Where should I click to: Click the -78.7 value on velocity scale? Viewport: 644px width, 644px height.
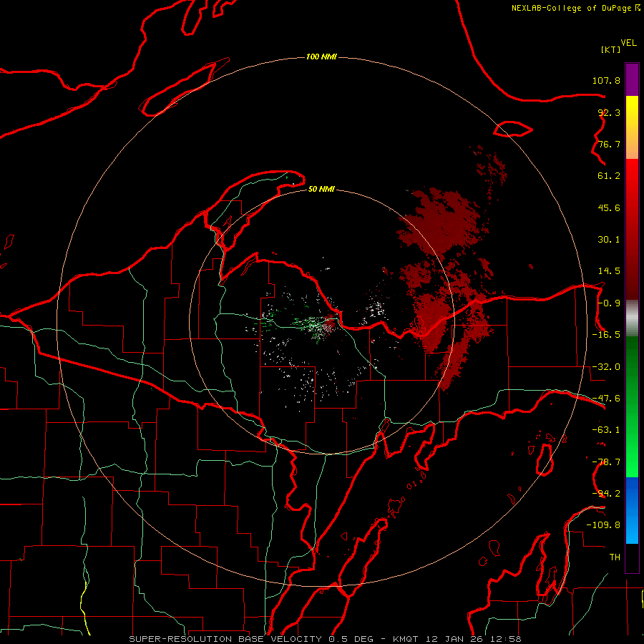point(606,462)
